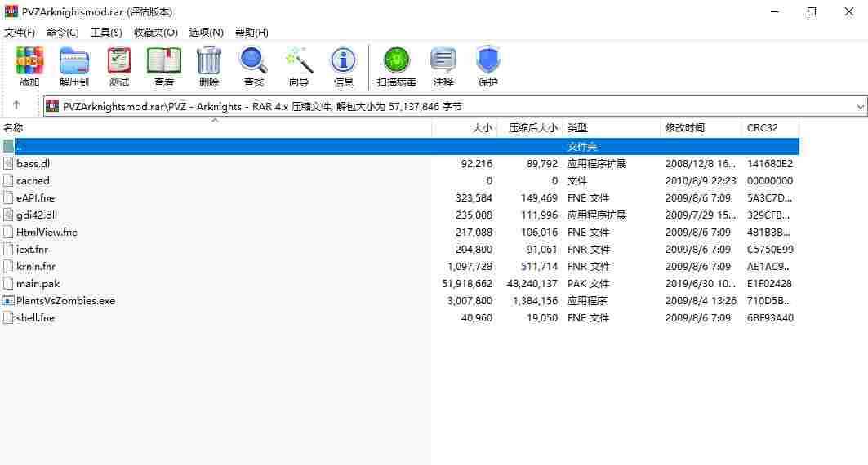Click date 2010/8/9 22:23
This screenshot has height=465, width=868.
[701, 181]
